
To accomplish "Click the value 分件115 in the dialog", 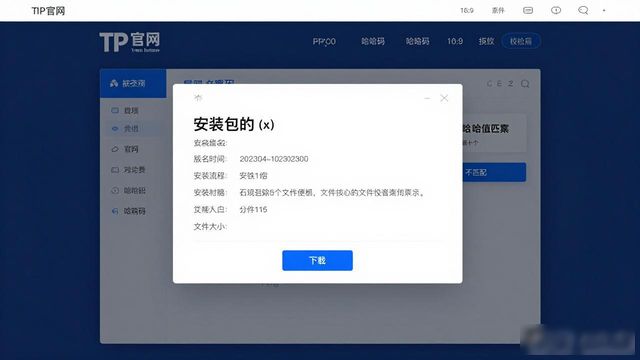I will [253, 209].
